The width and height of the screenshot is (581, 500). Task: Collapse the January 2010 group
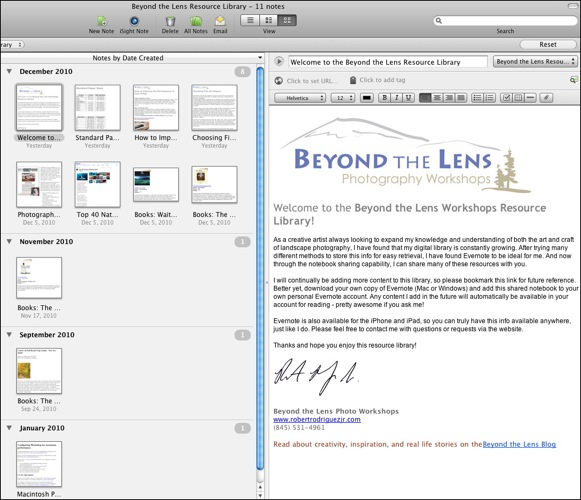[x=9, y=428]
